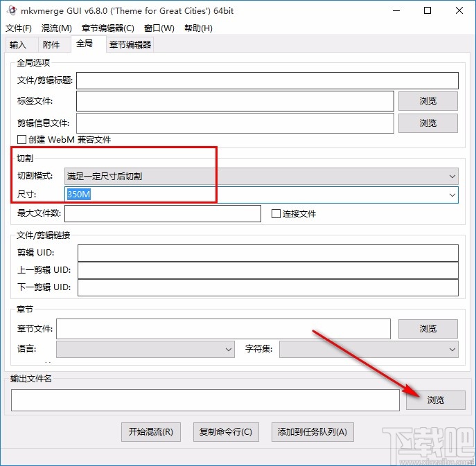Image resolution: width=476 pixels, height=466 pixels.
Task: Click the mkvmerge app icon in title bar
Action: pyautogui.click(x=12, y=10)
